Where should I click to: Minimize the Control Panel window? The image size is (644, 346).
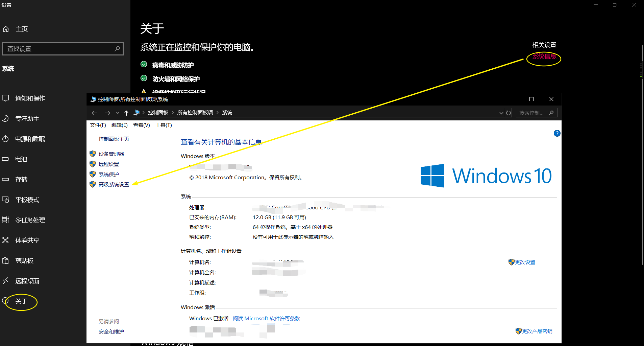coord(512,99)
